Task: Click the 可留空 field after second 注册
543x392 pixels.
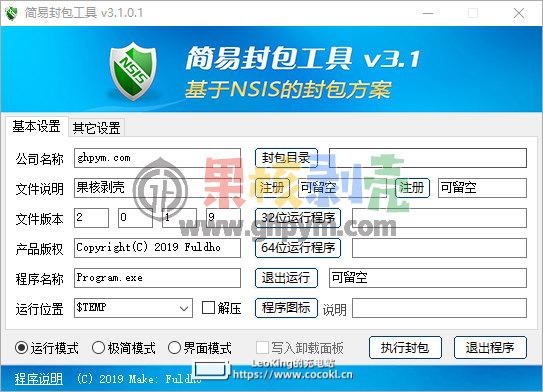Action: point(482,188)
